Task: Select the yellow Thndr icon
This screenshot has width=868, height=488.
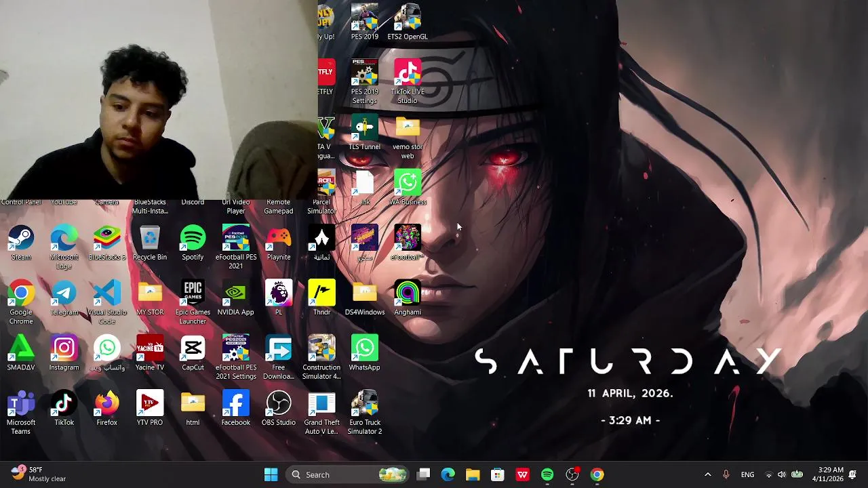Action: [321, 299]
